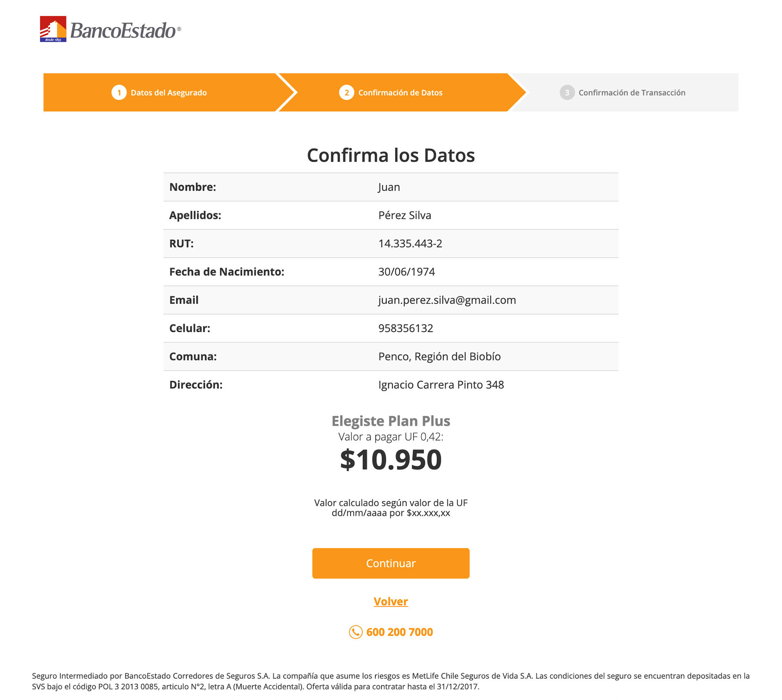Open Confirmación de Datos step
782x700 pixels.
point(400,93)
